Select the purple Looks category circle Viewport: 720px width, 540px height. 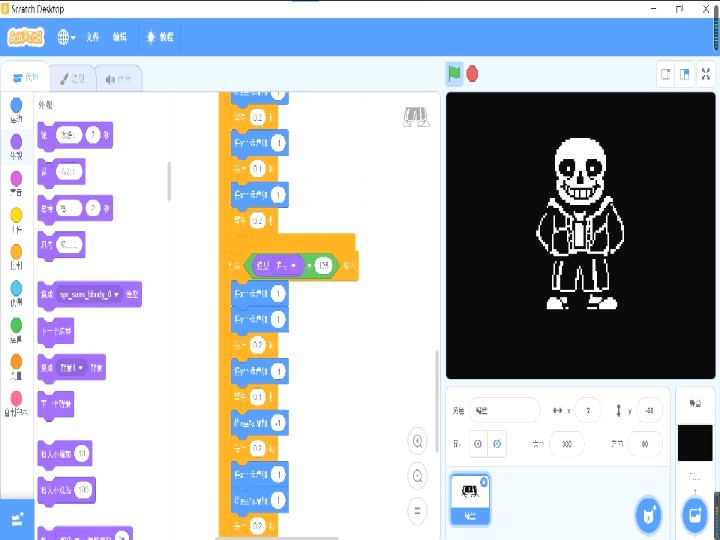pyautogui.click(x=16, y=141)
